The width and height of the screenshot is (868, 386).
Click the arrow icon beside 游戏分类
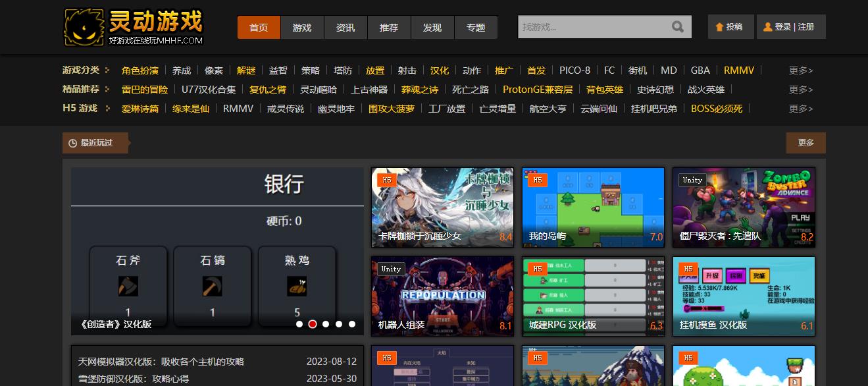coord(107,70)
